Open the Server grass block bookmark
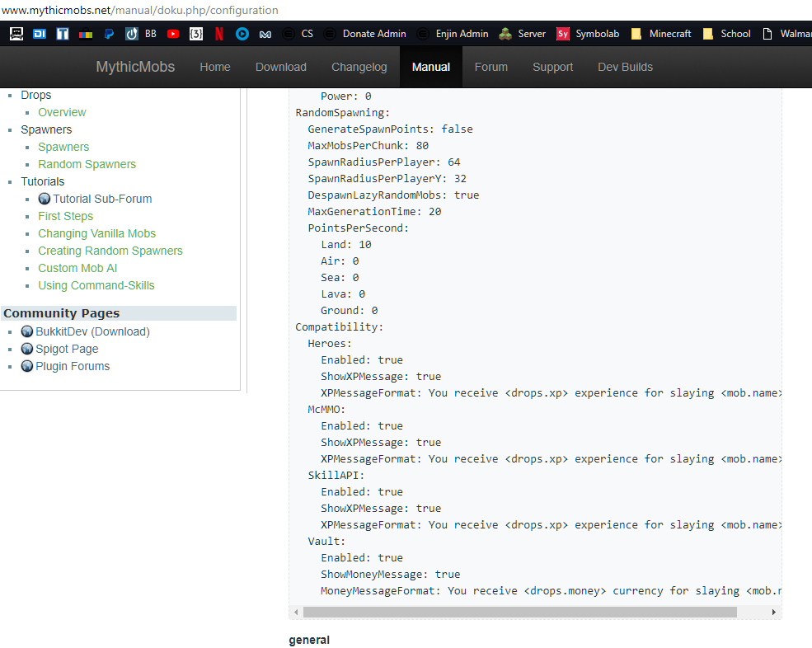The height and width of the screenshot is (648, 812). pos(522,34)
